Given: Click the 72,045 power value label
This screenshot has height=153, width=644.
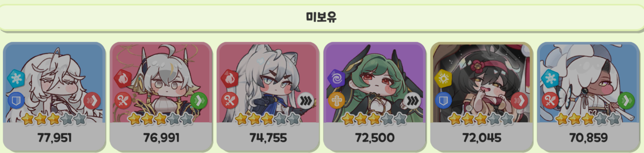Looking at the screenshot, I should pos(482,138).
